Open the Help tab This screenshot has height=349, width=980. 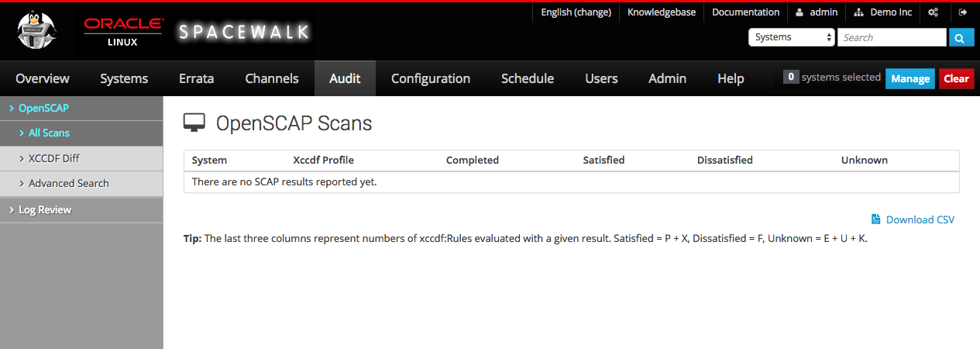tap(731, 78)
